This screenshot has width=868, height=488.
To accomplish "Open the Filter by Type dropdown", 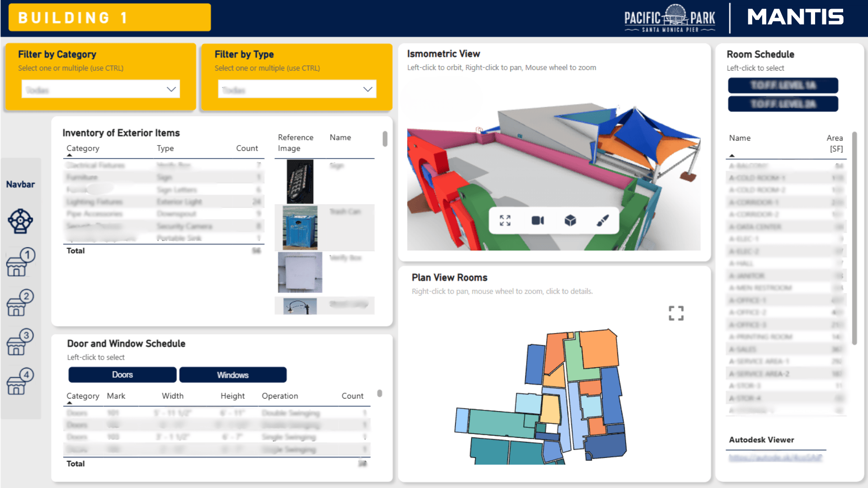I will [297, 89].
